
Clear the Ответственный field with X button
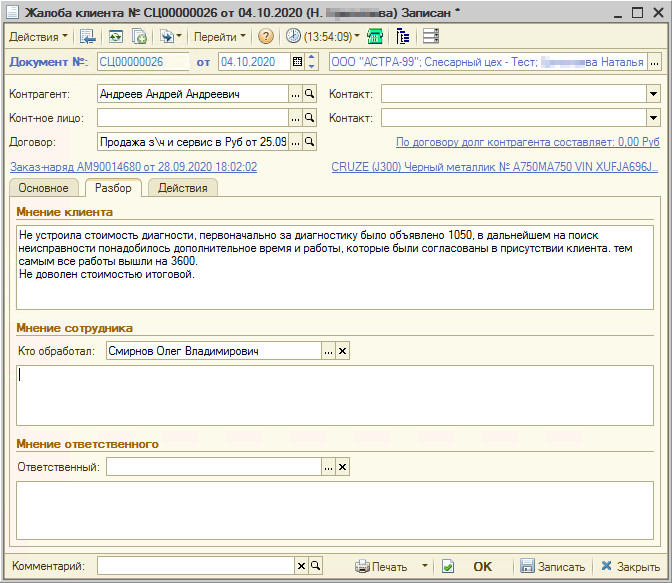(x=343, y=467)
